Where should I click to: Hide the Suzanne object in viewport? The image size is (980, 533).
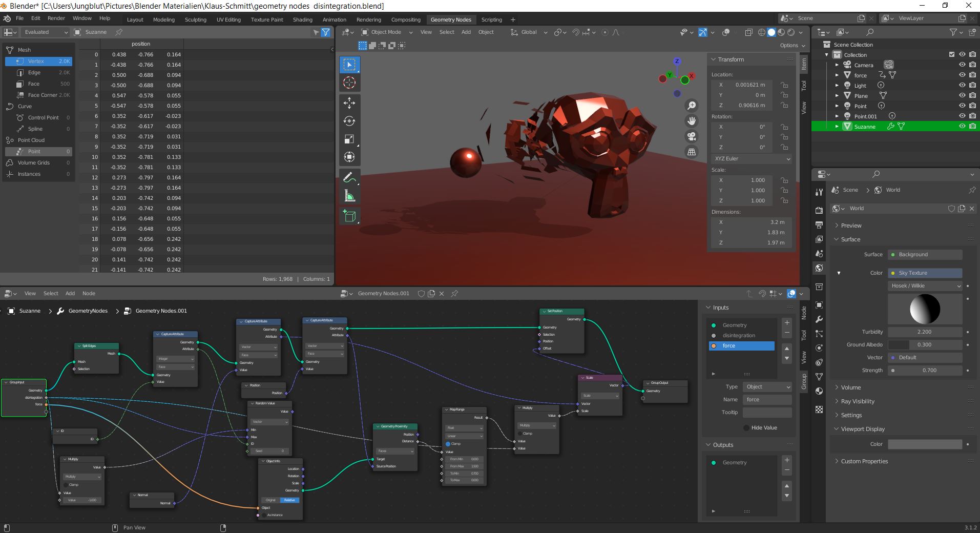962,126
